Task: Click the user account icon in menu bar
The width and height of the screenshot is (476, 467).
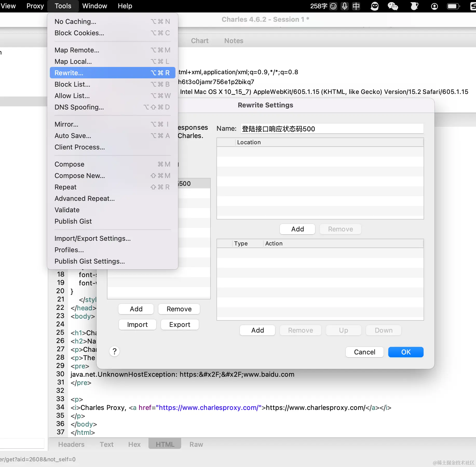Action: pyautogui.click(x=434, y=6)
